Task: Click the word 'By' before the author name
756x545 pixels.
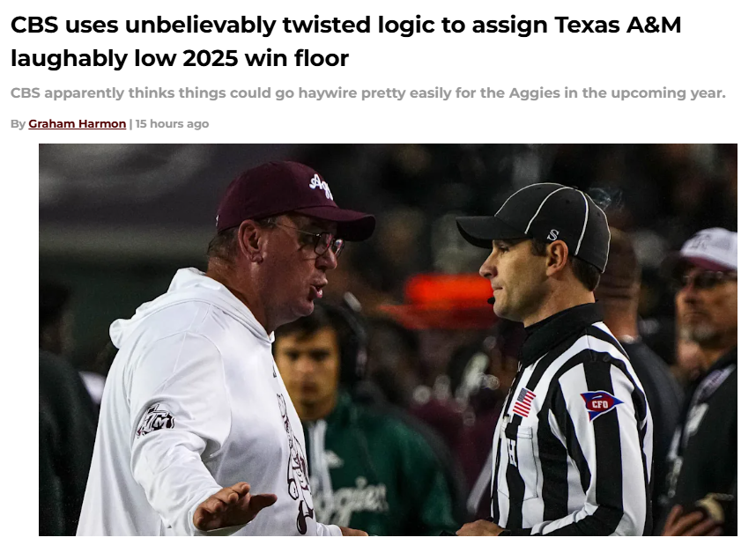Action: (18, 124)
